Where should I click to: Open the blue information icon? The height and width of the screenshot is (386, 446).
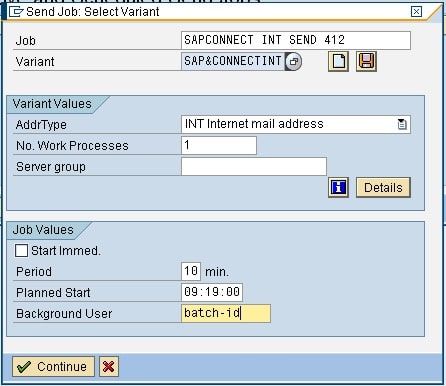[338, 187]
